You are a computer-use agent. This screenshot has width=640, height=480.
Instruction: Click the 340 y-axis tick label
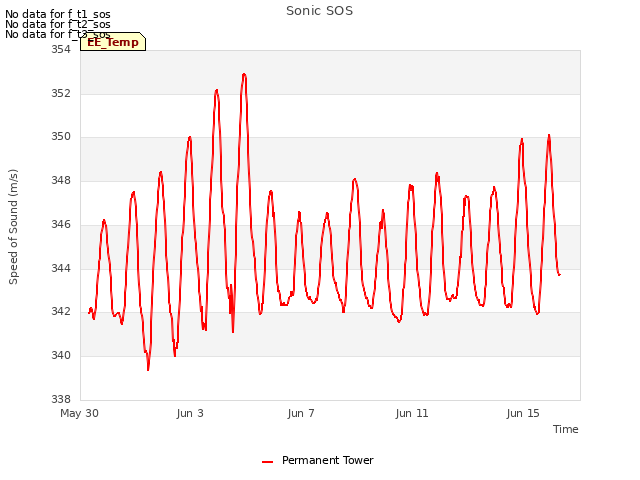coord(61,356)
